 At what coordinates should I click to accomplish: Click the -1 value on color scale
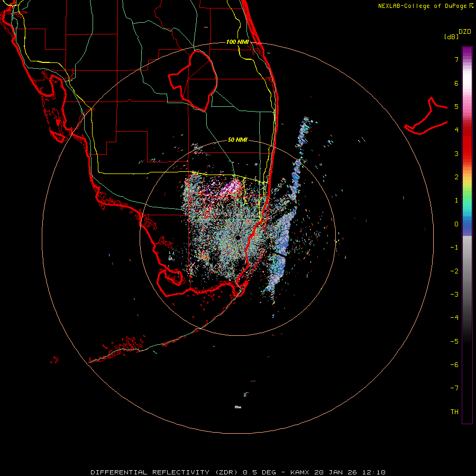(x=454, y=248)
